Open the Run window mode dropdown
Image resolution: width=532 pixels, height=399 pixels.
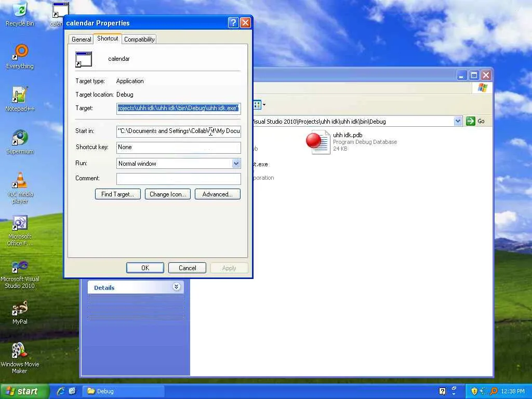point(236,163)
